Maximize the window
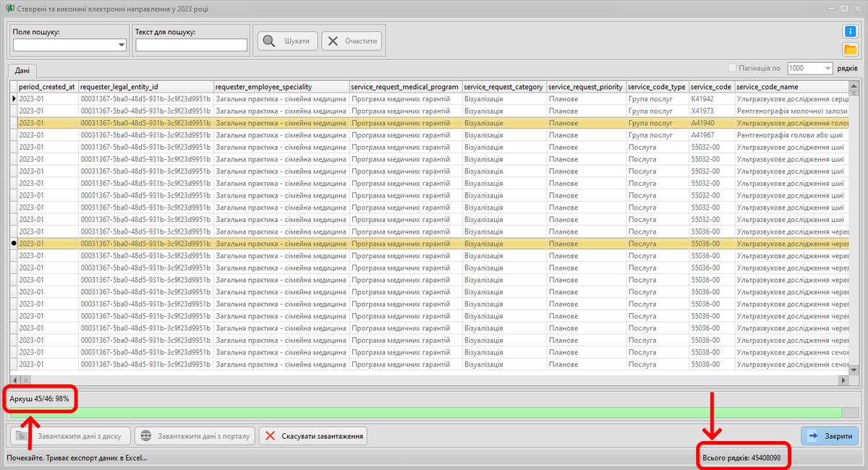The width and height of the screenshot is (868, 470). pyautogui.click(x=843, y=8)
